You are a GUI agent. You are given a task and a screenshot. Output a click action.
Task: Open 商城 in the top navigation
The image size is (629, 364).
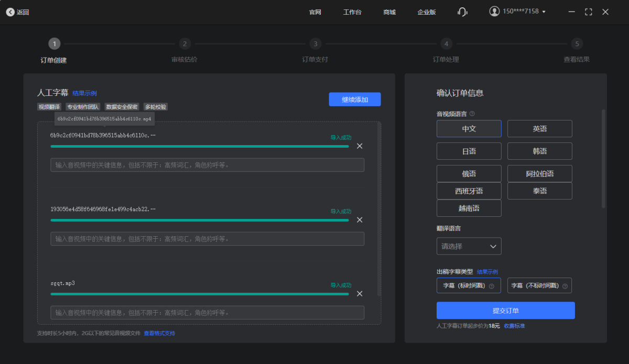389,12
